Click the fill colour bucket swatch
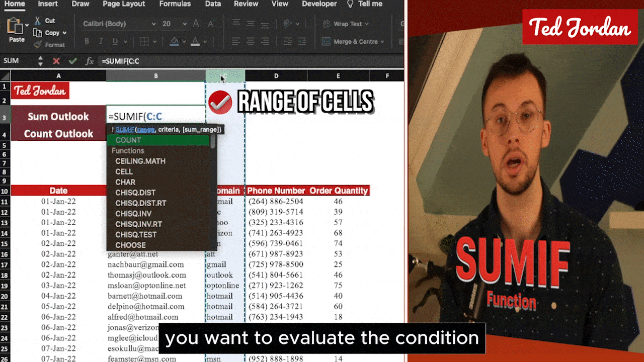Screen dimensions: 644x362 [174, 42]
